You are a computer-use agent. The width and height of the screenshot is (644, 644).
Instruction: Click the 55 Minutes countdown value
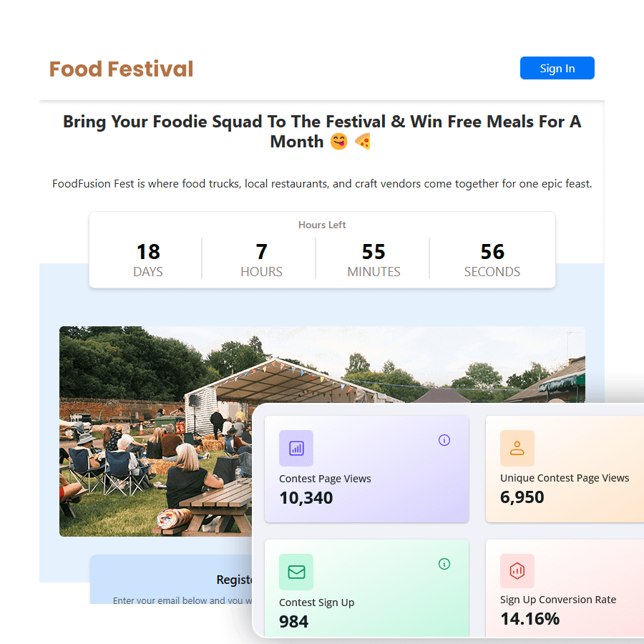[374, 252]
